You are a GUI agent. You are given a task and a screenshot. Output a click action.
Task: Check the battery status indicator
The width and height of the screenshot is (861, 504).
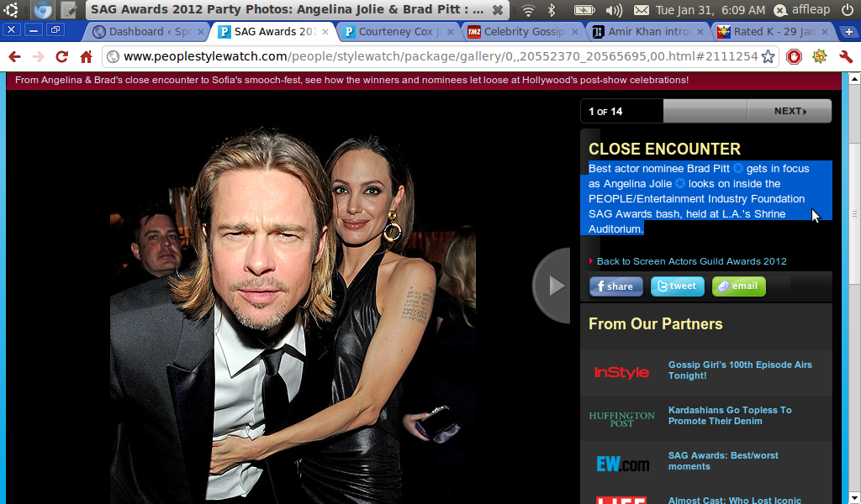point(584,10)
